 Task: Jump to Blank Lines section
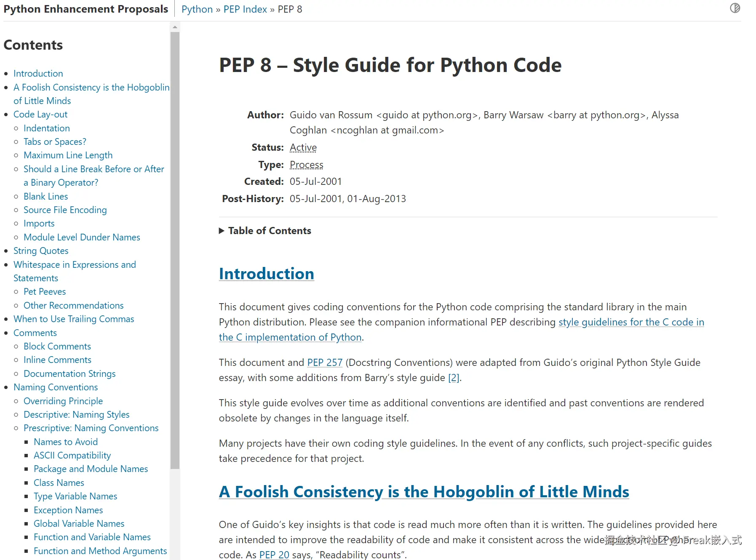[45, 196]
